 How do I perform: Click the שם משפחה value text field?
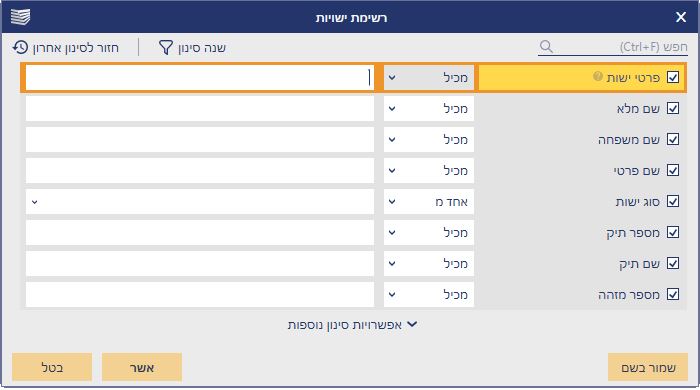pos(200,140)
